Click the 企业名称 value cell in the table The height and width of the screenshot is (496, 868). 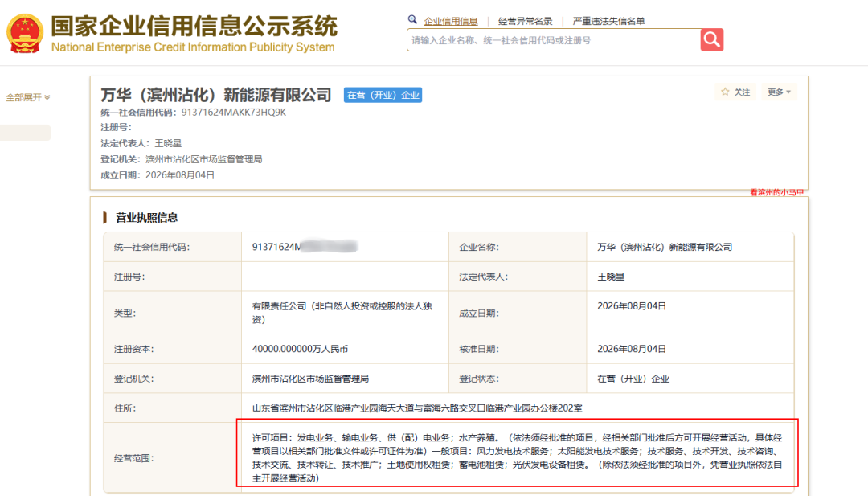pyautogui.click(x=690, y=247)
